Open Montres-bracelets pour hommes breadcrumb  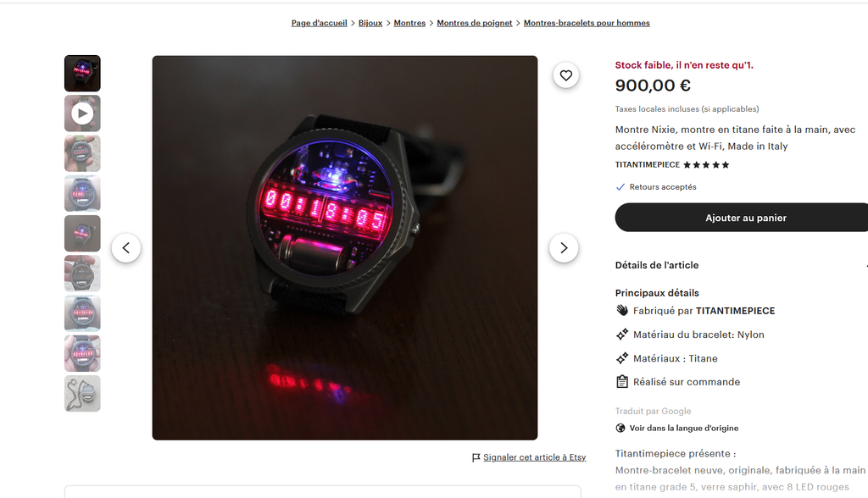coord(587,23)
